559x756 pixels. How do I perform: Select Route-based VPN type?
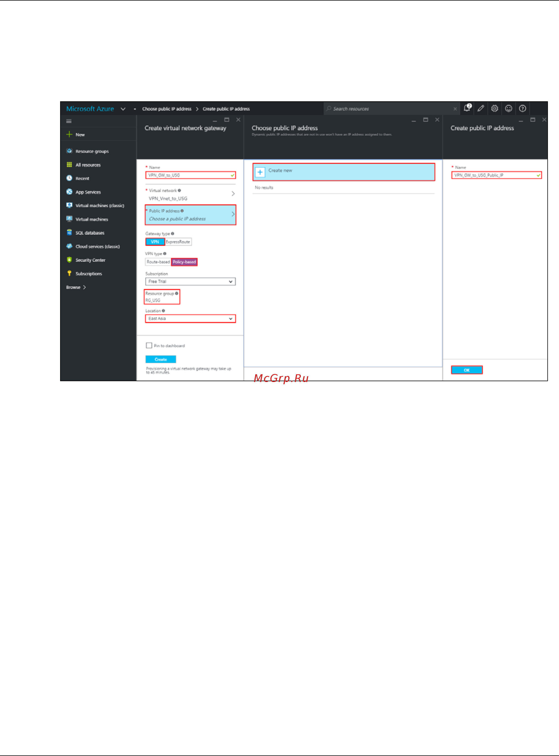tap(158, 262)
